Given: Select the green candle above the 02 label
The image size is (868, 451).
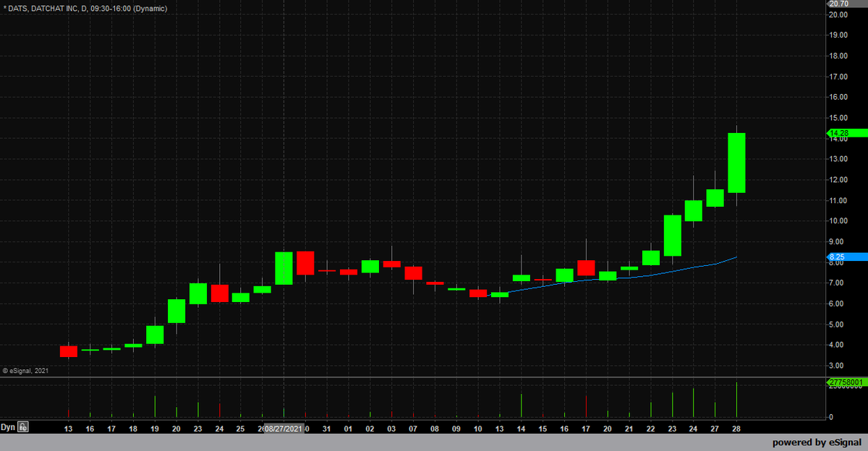Looking at the screenshot, I should pos(370,267).
